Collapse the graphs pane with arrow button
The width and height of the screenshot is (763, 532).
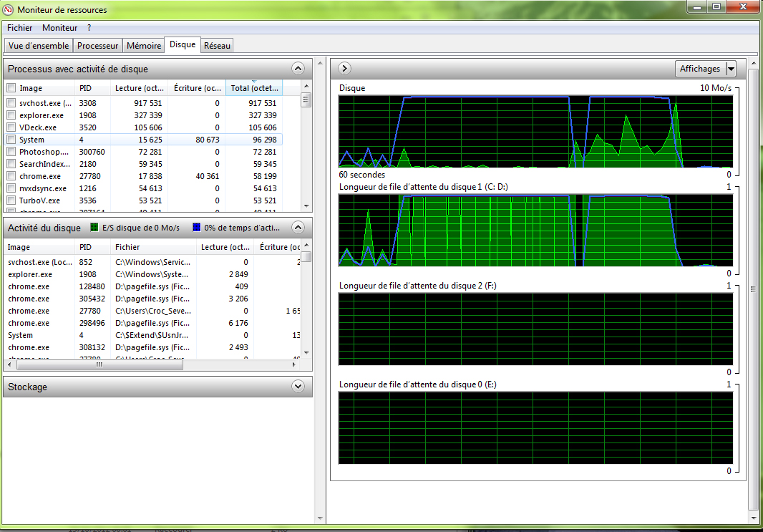click(x=344, y=69)
